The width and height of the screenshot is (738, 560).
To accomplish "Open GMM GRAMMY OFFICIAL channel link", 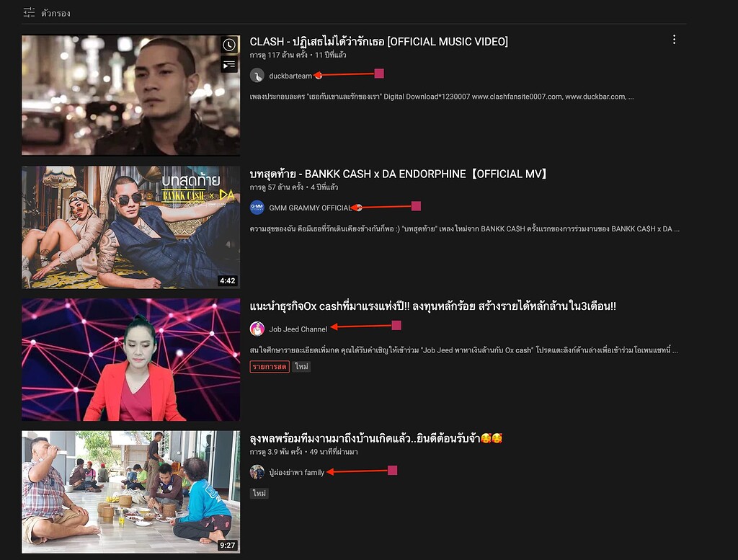I will tap(310, 208).
